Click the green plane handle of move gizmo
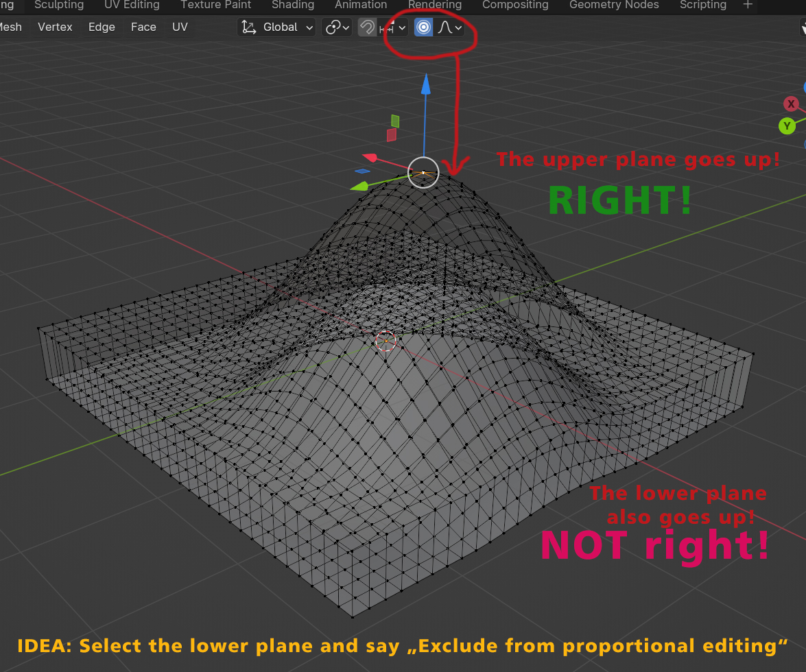The width and height of the screenshot is (806, 672). point(395,121)
